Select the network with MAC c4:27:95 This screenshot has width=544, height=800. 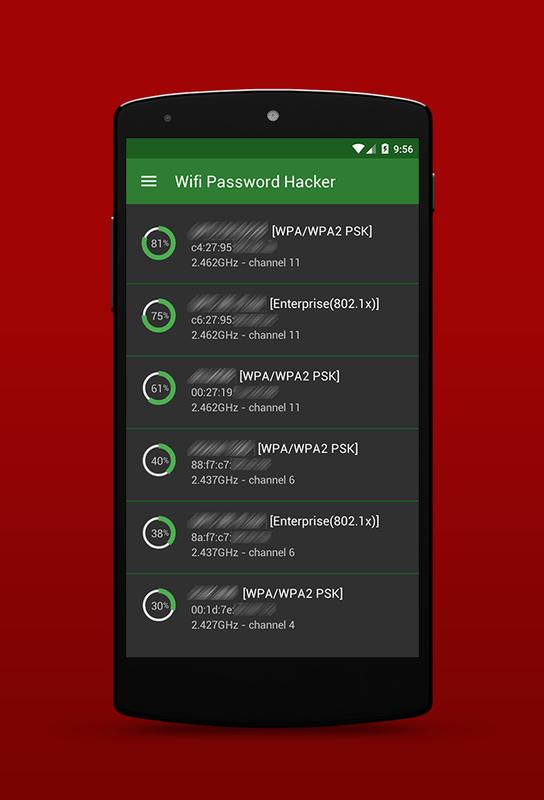click(x=273, y=247)
